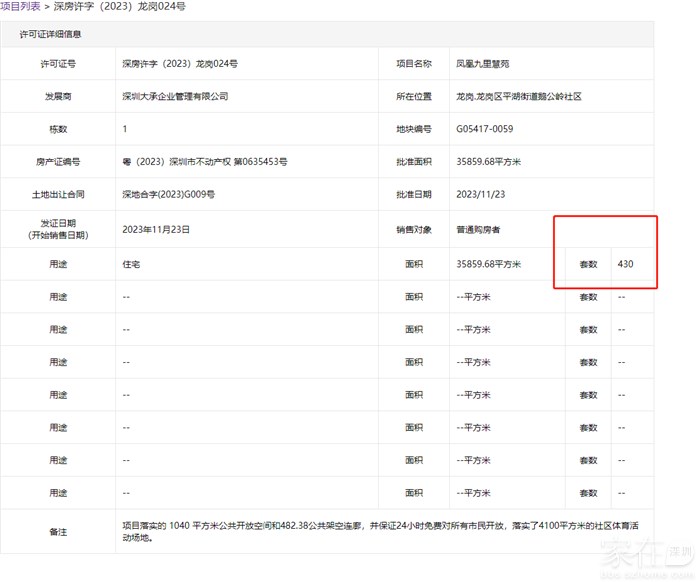Viewport: 700px width, 582px height.
Task: Click the location value 龙岗区平湖街道鹅公岭社区
Action: [x=518, y=96]
